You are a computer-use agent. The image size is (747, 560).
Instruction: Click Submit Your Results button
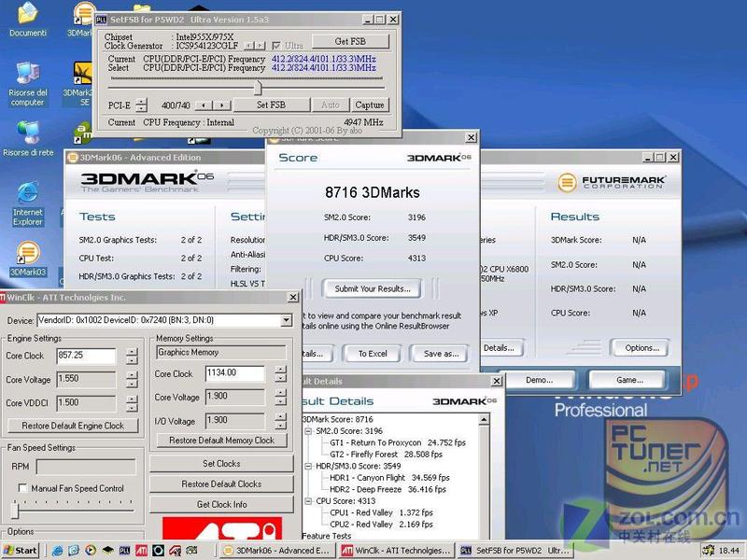[x=372, y=288]
